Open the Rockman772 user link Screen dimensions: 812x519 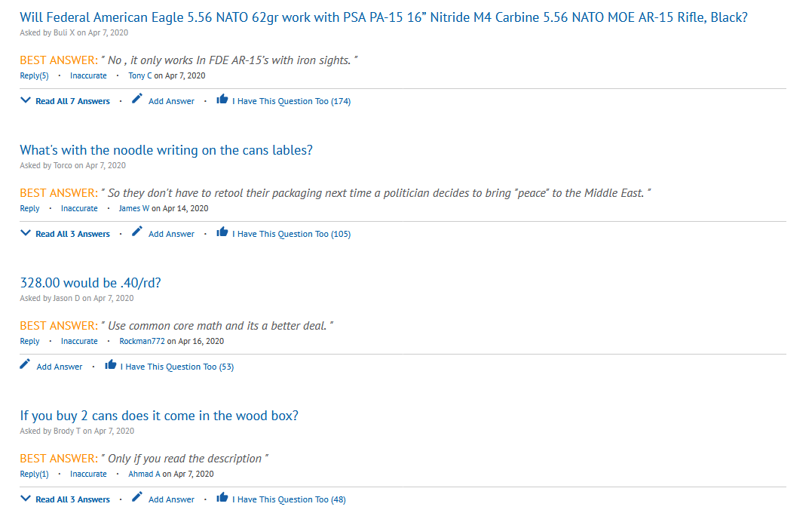click(x=142, y=341)
